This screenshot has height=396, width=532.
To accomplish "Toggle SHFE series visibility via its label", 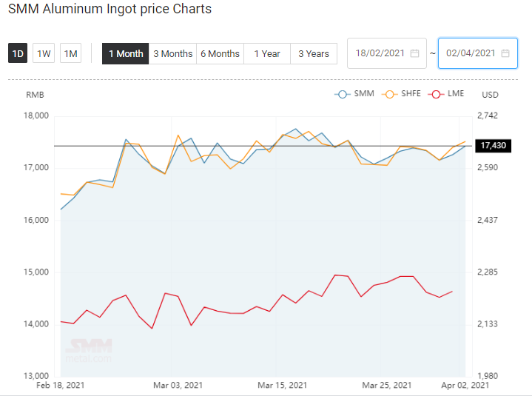I will [x=411, y=93].
